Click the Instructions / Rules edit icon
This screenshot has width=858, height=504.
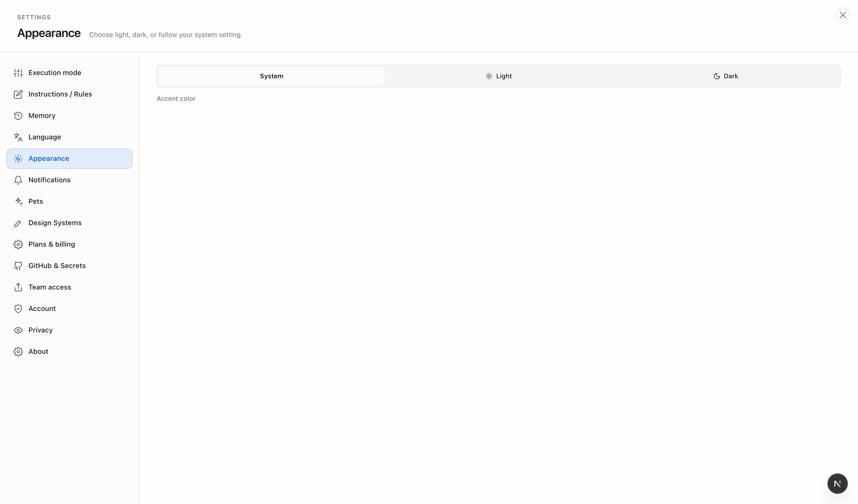pos(18,94)
